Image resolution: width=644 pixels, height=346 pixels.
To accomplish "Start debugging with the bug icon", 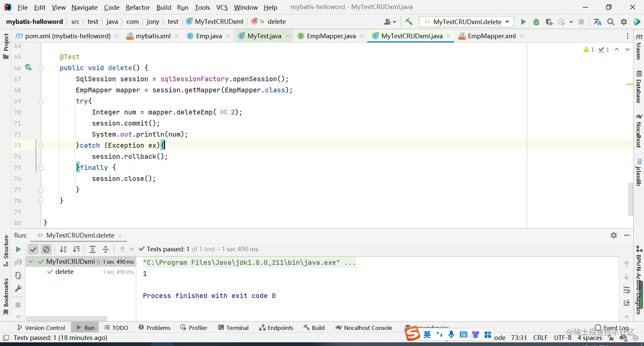I will pyautogui.click(x=536, y=22).
